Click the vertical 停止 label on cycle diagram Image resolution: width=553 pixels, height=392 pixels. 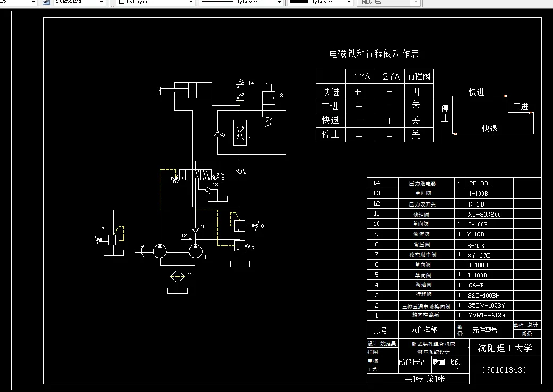(445, 113)
